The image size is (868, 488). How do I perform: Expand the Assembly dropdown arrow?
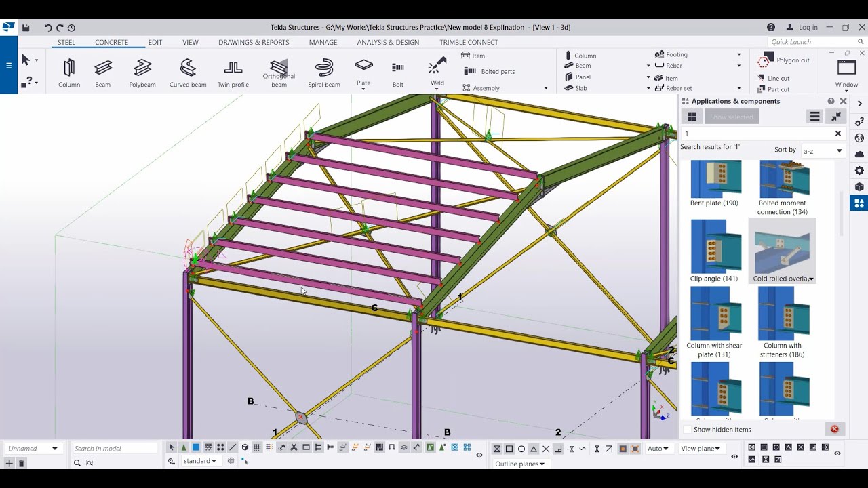546,88
